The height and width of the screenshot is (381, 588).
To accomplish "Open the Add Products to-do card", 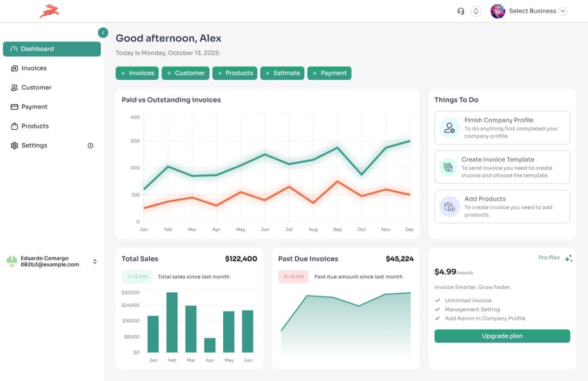I will click(x=502, y=207).
